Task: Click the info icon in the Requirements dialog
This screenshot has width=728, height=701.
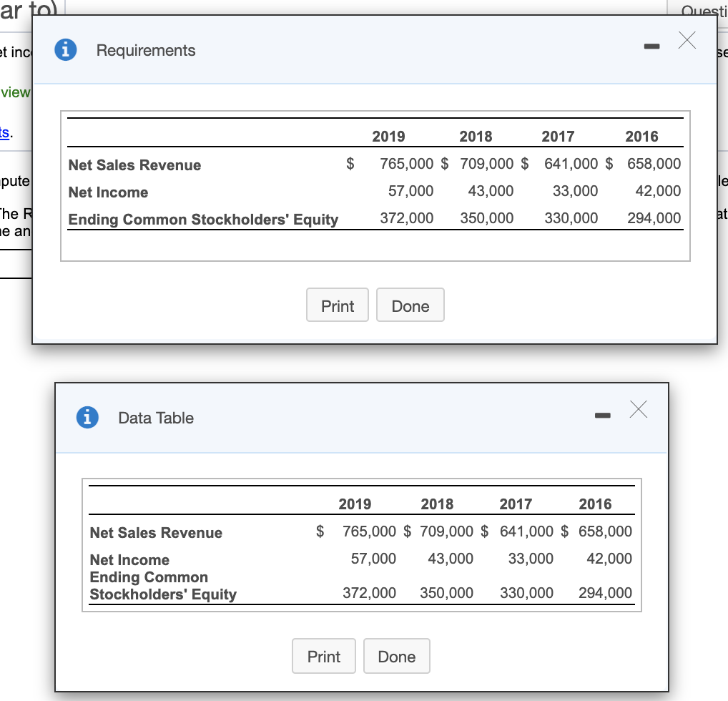Action: 65,50
